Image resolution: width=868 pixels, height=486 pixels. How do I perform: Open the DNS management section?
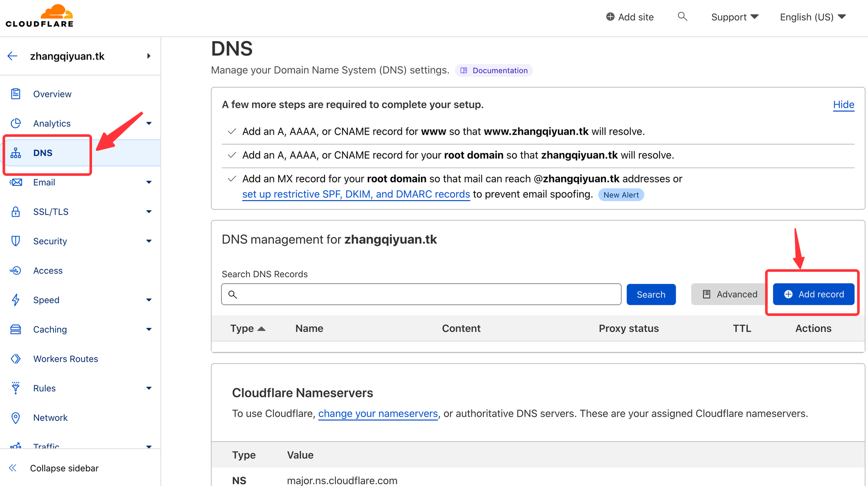pyautogui.click(x=43, y=152)
